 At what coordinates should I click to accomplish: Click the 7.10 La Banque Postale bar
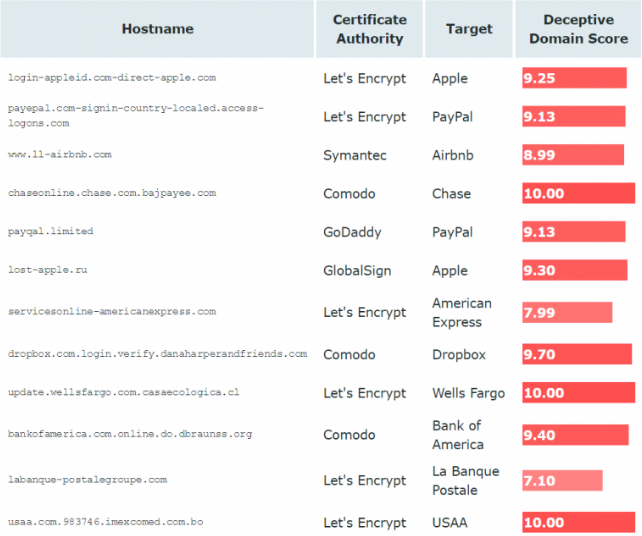point(562,480)
